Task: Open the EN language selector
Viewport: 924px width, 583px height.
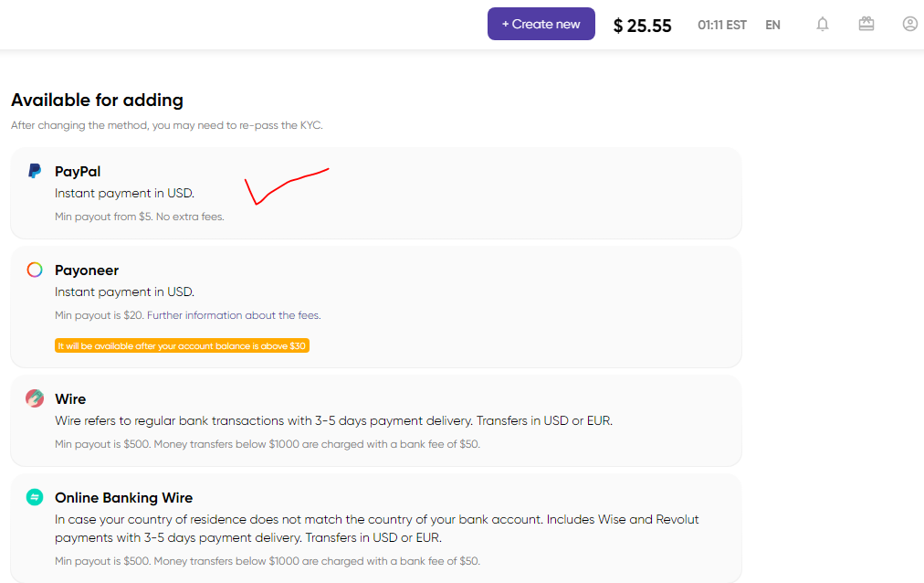Action: [772, 25]
